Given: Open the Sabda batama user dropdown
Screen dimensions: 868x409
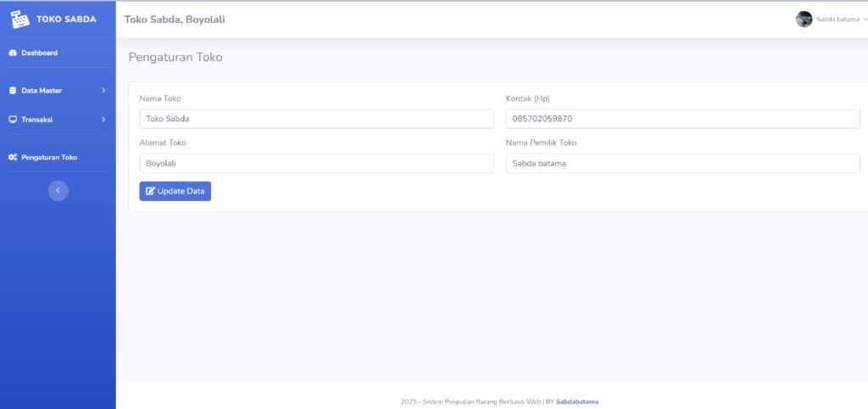Looking at the screenshot, I should pyautogui.click(x=832, y=20).
